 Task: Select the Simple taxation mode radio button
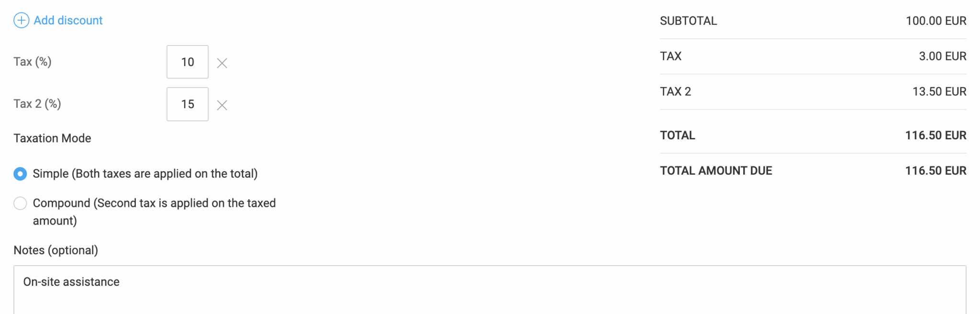tap(20, 174)
